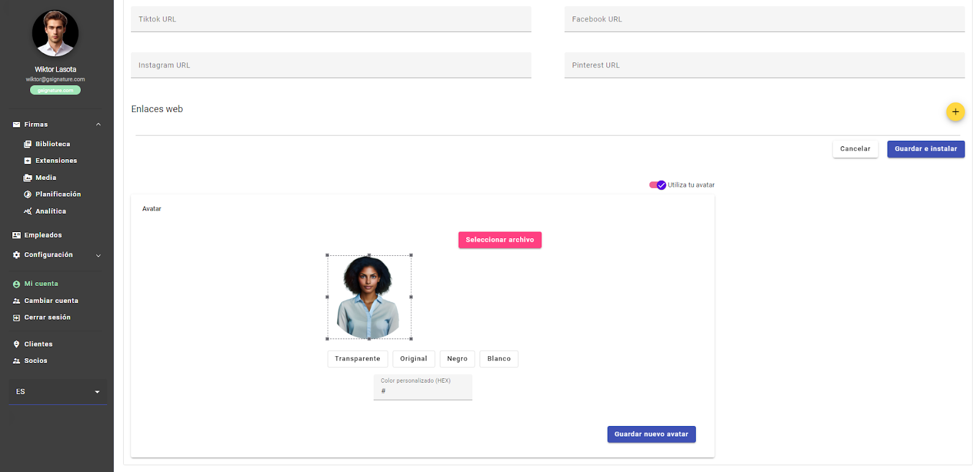Choose Blanco background option
This screenshot has width=980, height=472.
pyautogui.click(x=499, y=359)
